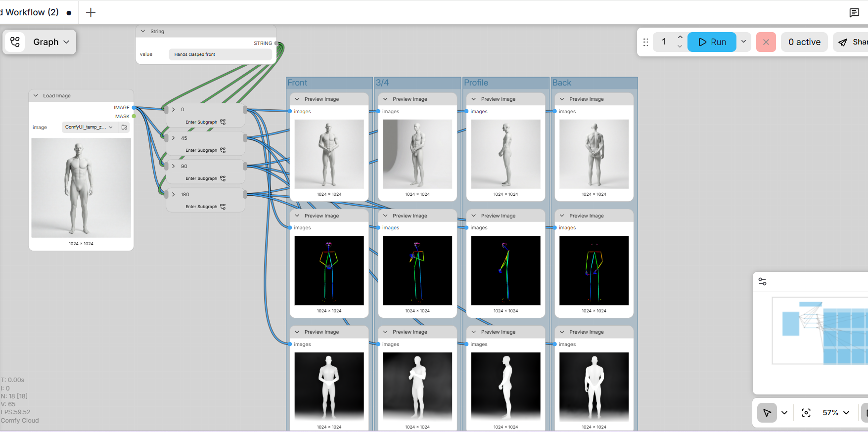
Task: Click the Profile group's depth map preview
Action: tap(505, 387)
